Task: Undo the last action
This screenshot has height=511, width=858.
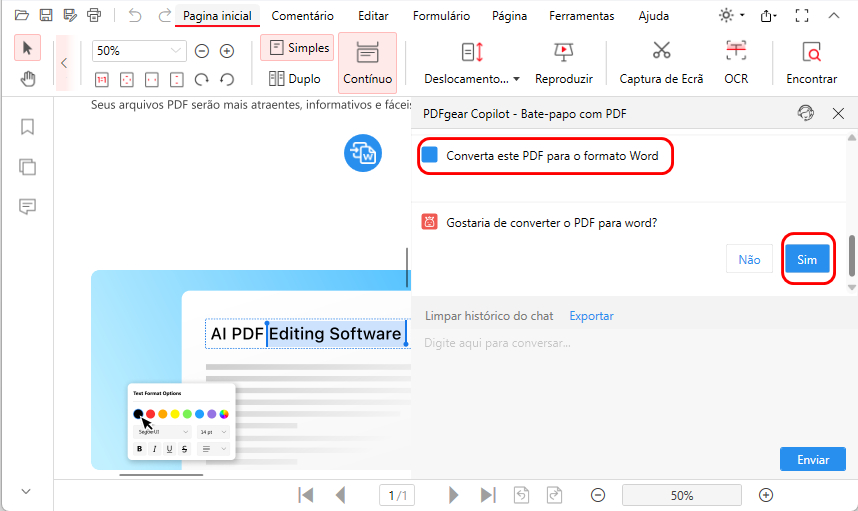Action: tap(135, 15)
